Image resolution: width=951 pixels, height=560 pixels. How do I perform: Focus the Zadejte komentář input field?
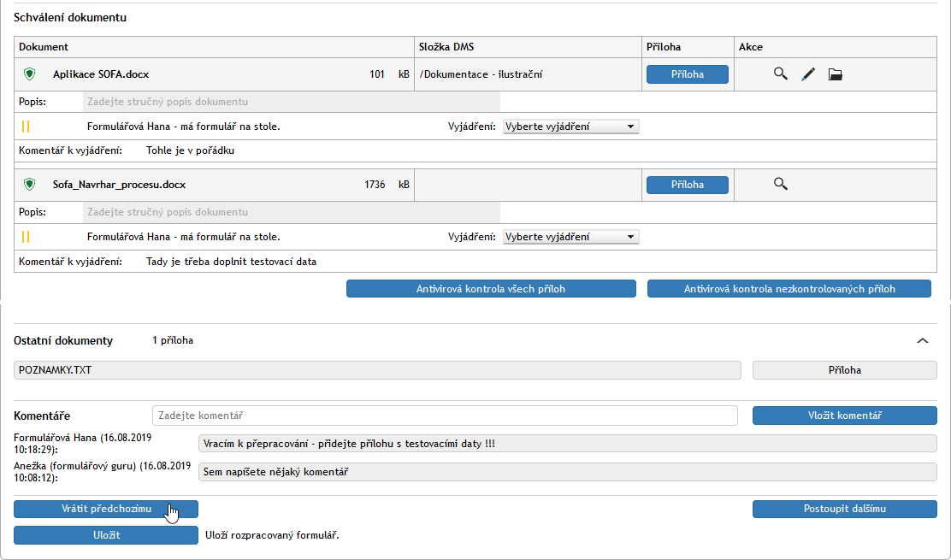(445, 416)
